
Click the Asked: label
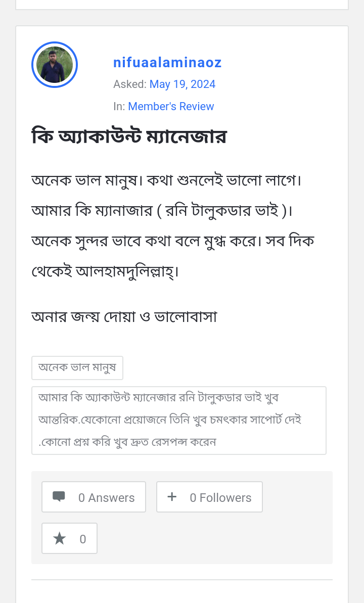pos(130,84)
